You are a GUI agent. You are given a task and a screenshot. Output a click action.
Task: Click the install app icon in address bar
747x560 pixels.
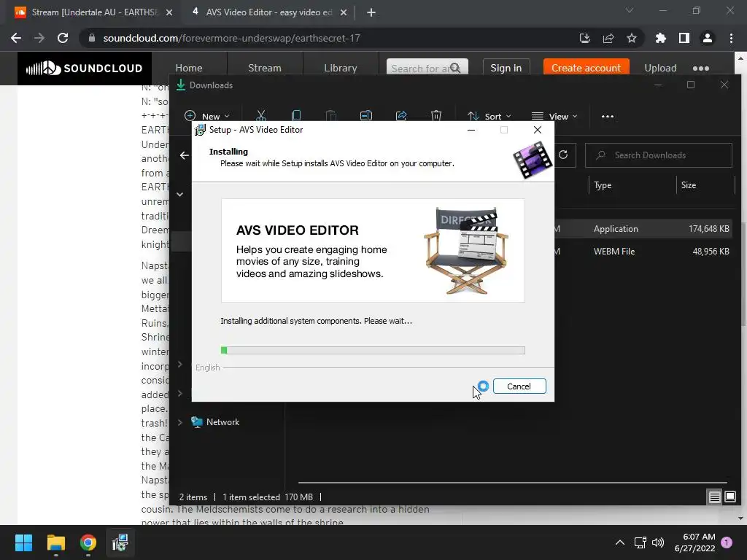pos(584,38)
